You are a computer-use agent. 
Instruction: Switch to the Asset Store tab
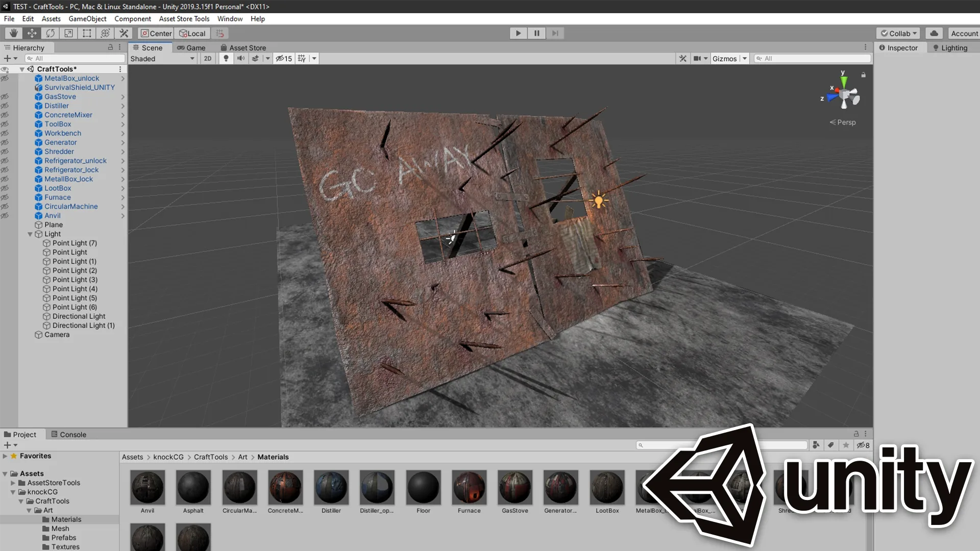(x=243, y=47)
